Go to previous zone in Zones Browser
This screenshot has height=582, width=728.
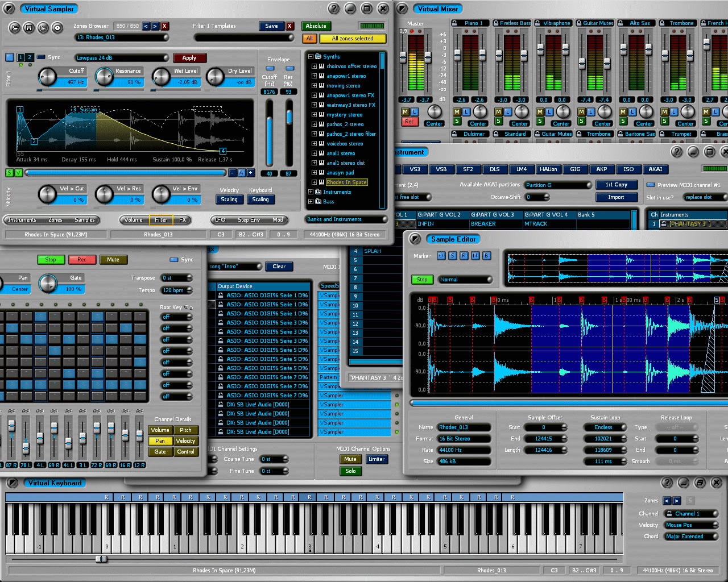(x=146, y=26)
